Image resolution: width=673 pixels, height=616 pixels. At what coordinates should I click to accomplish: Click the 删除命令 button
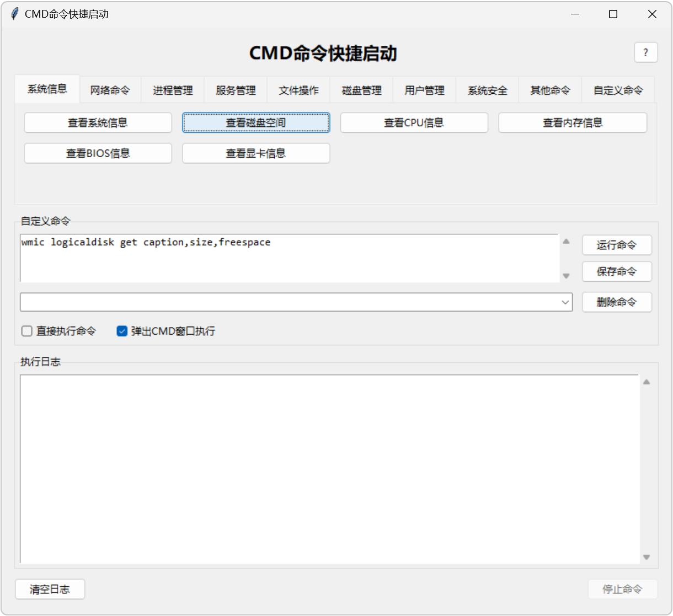(617, 302)
